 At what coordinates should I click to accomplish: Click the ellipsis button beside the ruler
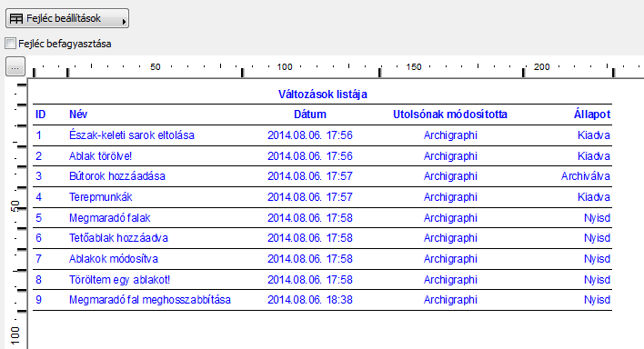(15, 67)
